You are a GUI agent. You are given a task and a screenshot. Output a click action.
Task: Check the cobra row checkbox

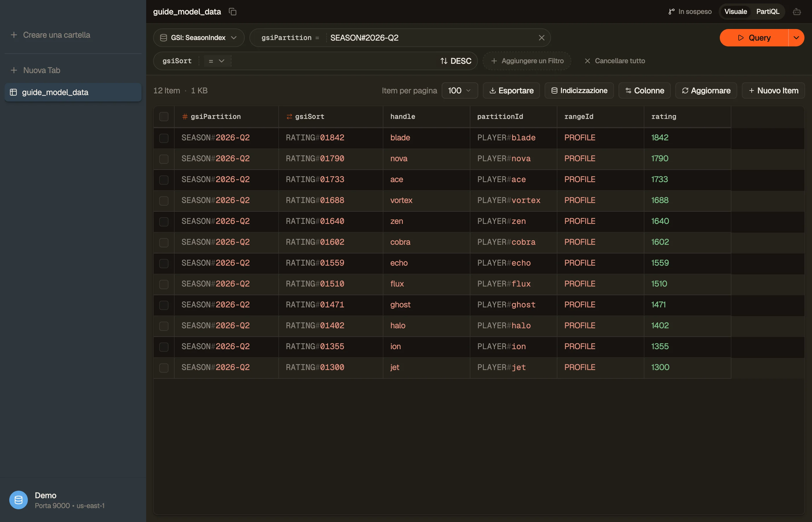(x=164, y=242)
